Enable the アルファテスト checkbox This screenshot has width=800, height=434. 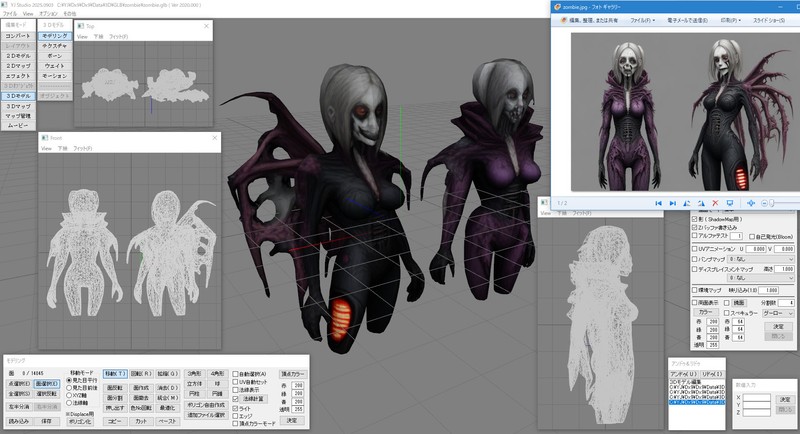[696, 236]
